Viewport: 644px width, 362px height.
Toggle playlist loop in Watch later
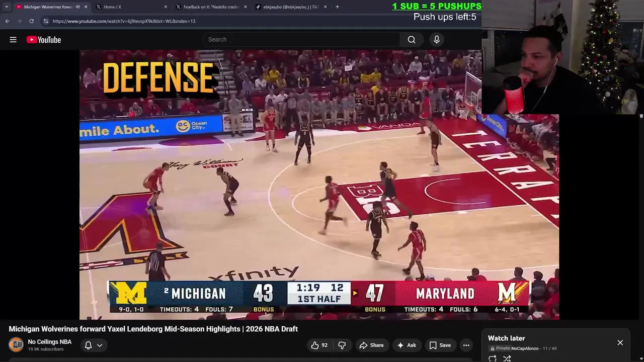tap(493, 358)
